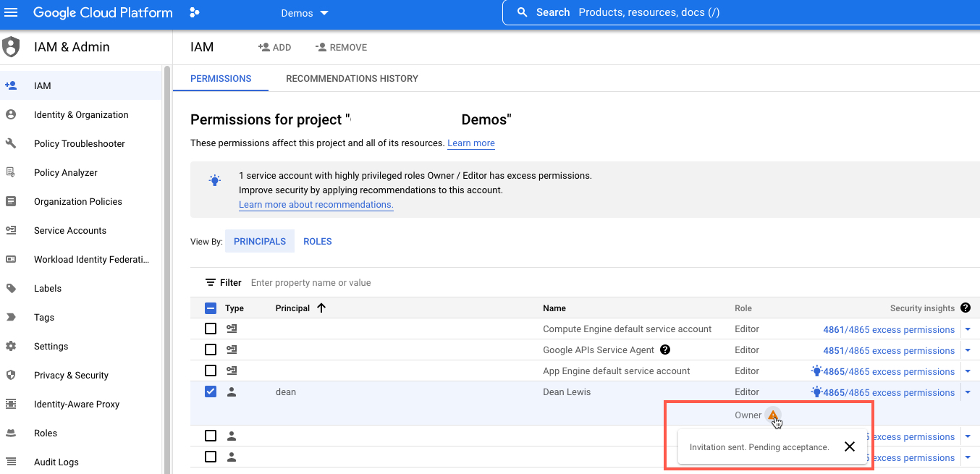The image size is (980, 474).
Task: Open IAM in the sidebar
Action: (81, 85)
